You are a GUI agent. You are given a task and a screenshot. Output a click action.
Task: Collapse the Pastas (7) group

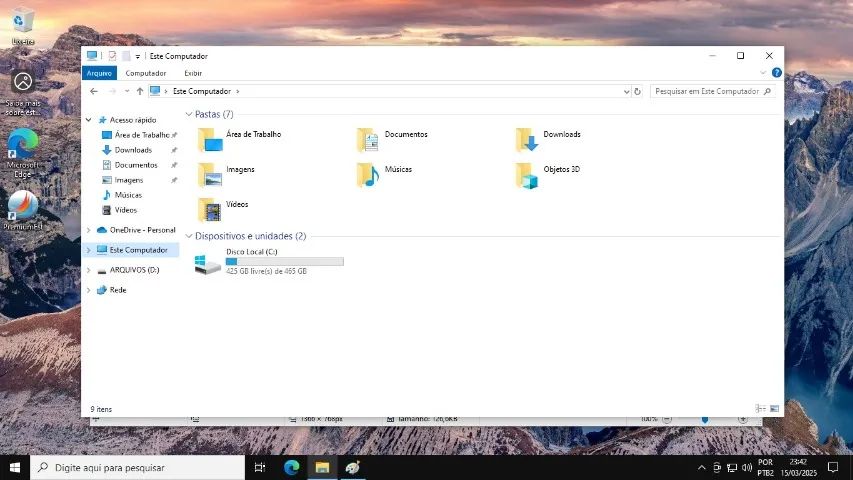click(189, 114)
